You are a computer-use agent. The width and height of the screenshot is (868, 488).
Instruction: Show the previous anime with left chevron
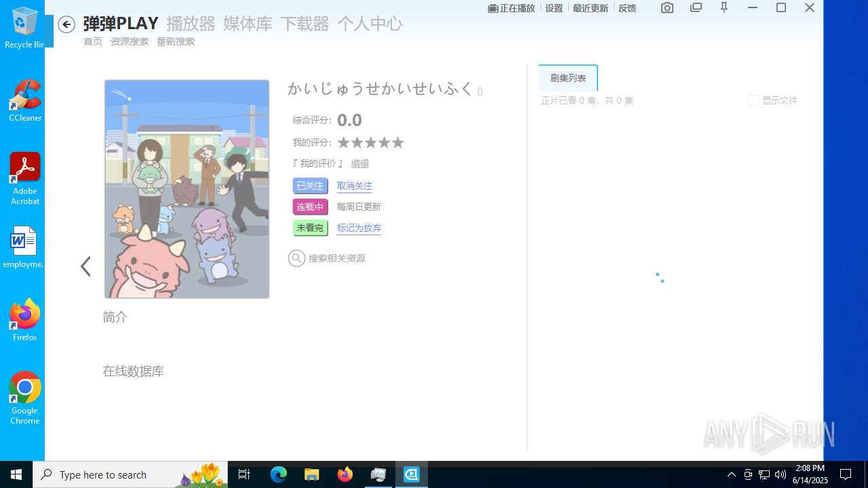(85, 266)
